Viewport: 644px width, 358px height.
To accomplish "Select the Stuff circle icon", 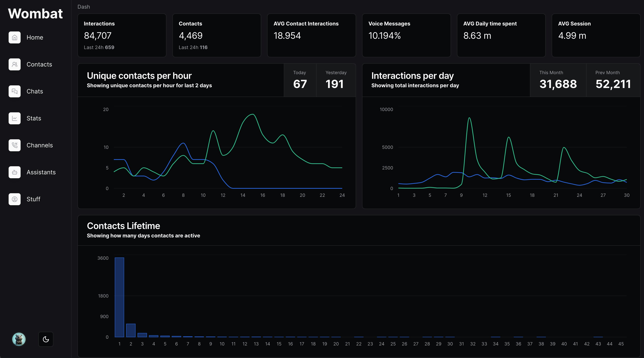I will tap(14, 199).
